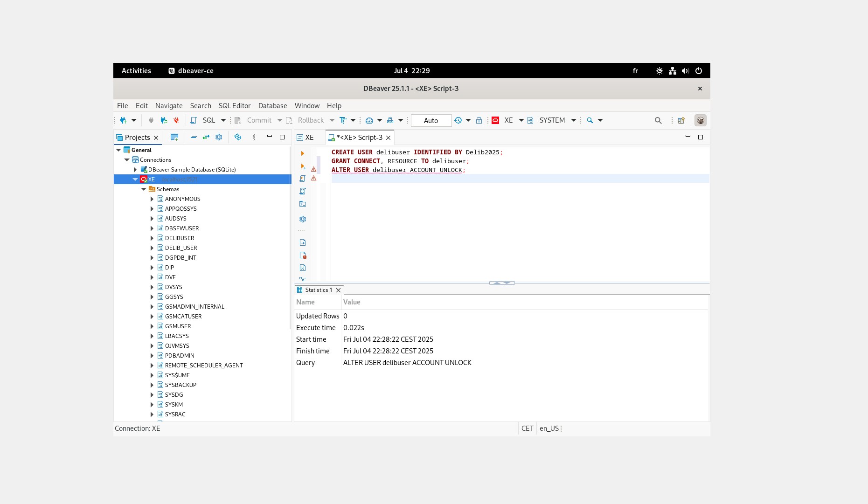
Task: Click the Reconnect icon in main toolbar
Action: pyautogui.click(x=164, y=120)
